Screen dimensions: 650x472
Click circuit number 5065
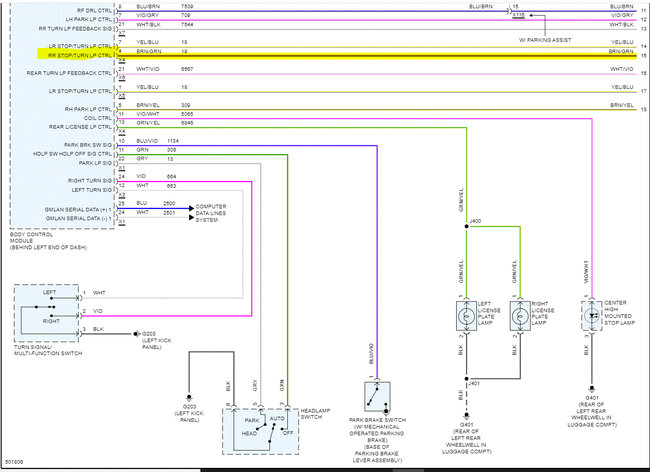click(x=187, y=114)
